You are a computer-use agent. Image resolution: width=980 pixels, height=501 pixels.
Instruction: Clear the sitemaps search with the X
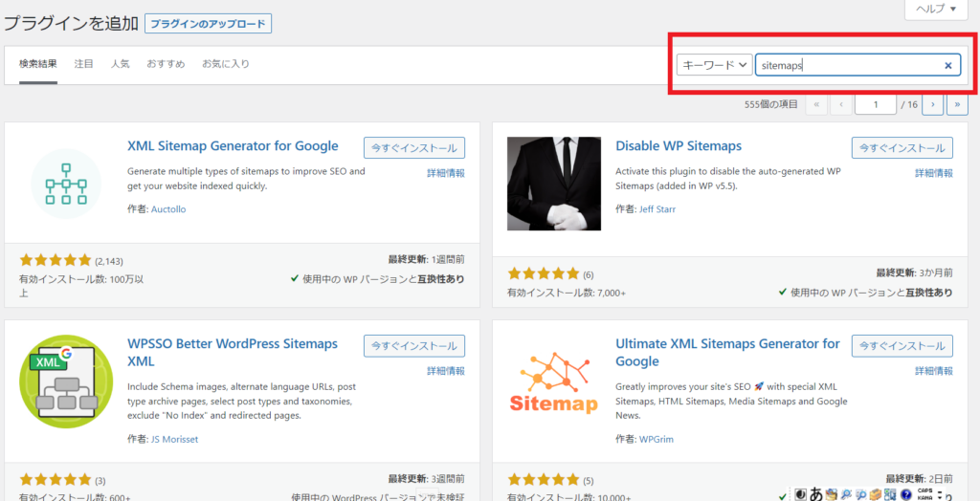pos(948,65)
